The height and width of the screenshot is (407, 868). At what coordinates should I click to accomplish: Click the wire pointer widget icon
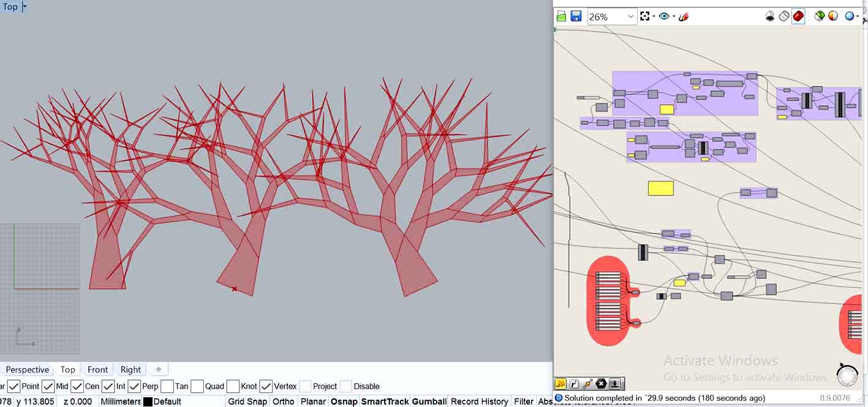point(587,384)
